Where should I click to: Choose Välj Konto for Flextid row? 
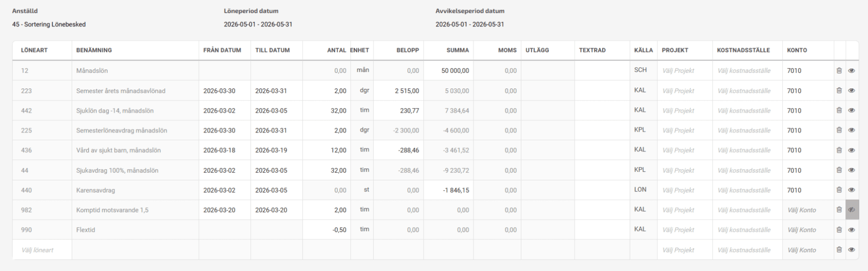point(802,230)
